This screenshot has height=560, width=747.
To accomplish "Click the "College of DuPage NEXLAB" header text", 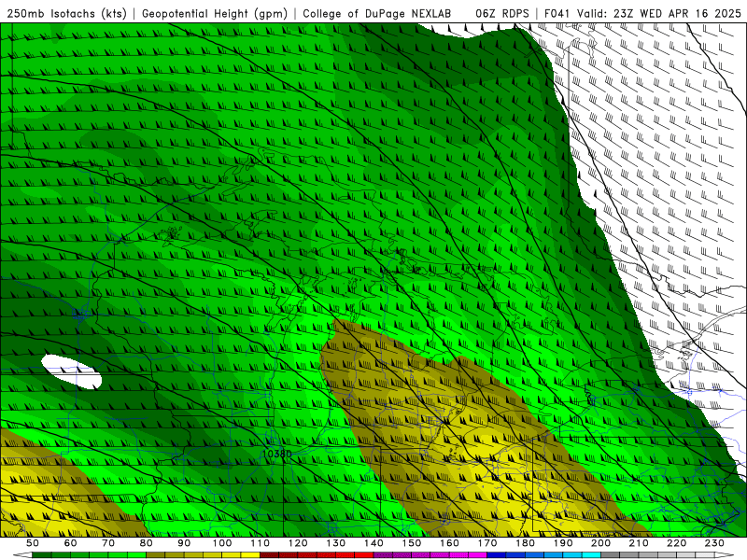I will click(376, 13).
